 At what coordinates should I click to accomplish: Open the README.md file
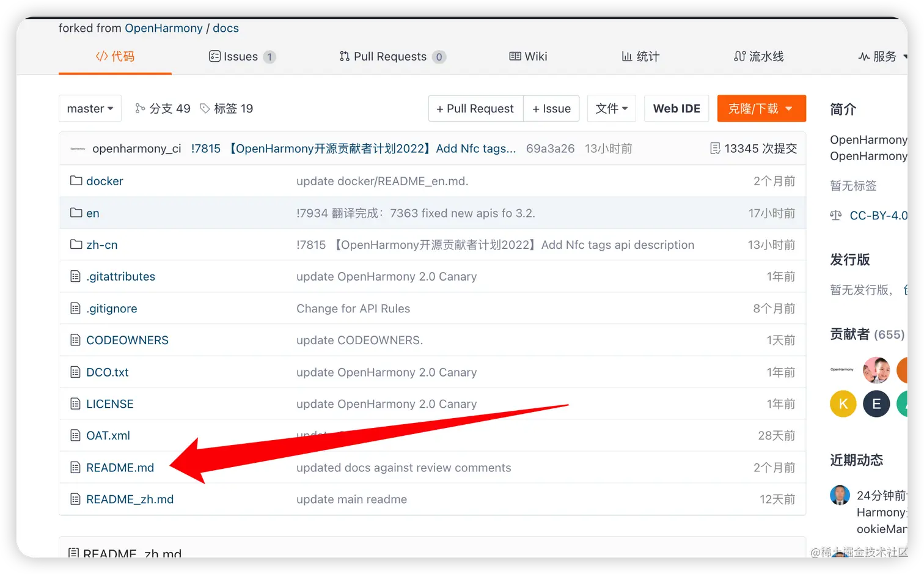120,468
